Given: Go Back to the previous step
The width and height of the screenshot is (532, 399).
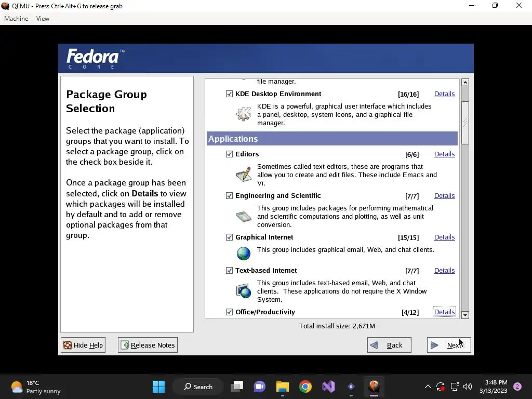Looking at the screenshot, I should click(x=389, y=345).
